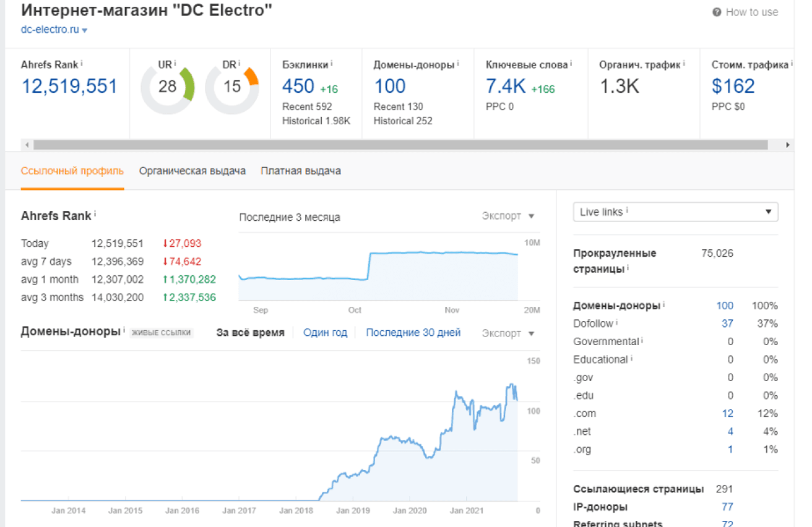
Task: Click the avg 3 months rank row
Action: point(119,298)
